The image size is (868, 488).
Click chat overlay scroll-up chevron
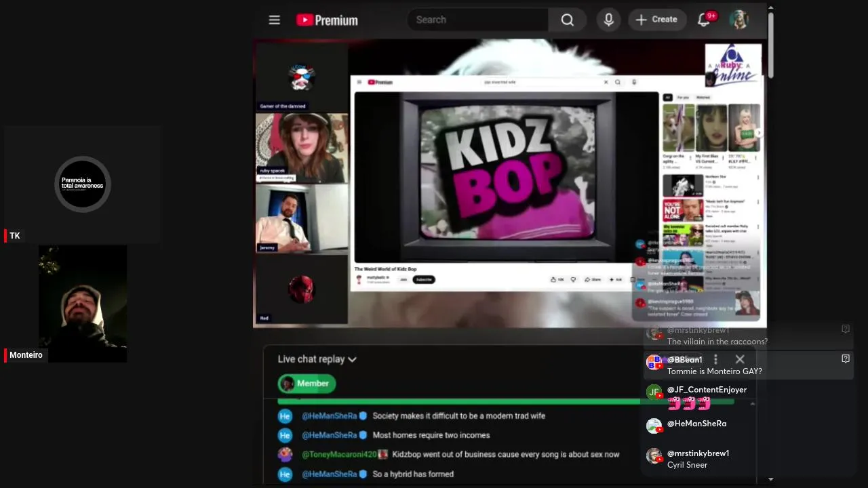click(x=752, y=404)
